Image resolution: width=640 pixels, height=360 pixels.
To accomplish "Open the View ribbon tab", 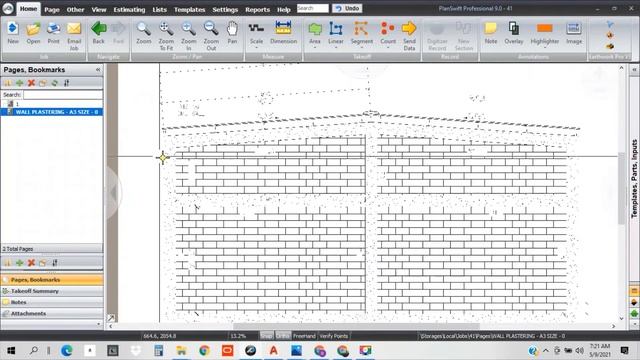I will [99, 9].
